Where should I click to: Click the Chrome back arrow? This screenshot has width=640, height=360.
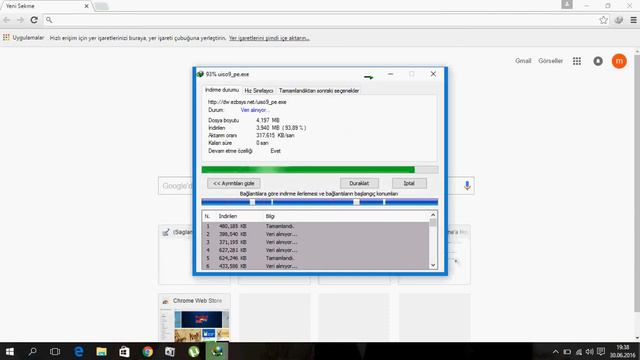(x=7, y=20)
